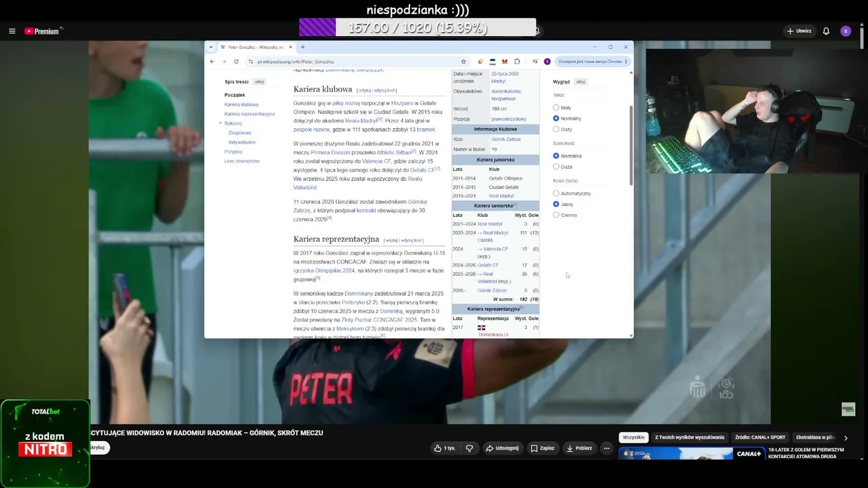Open YouTube notifications bell
Image resolution: width=868 pixels, height=488 pixels.
click(826, 31)
